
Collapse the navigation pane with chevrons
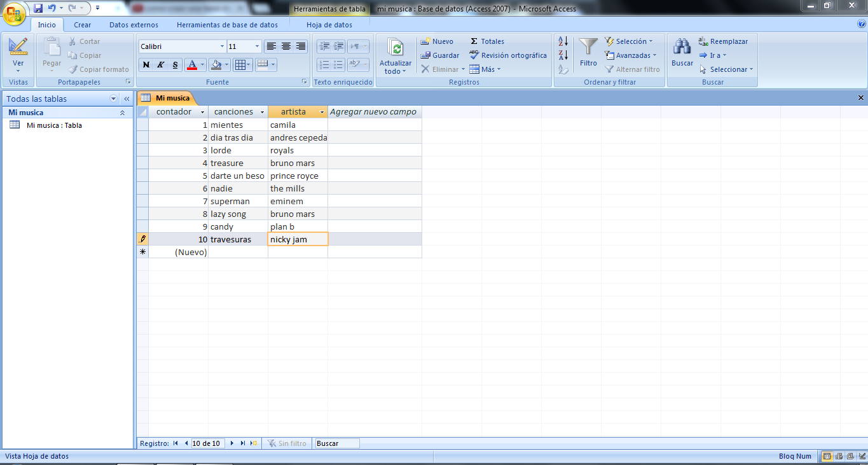(x=127, y=99)
